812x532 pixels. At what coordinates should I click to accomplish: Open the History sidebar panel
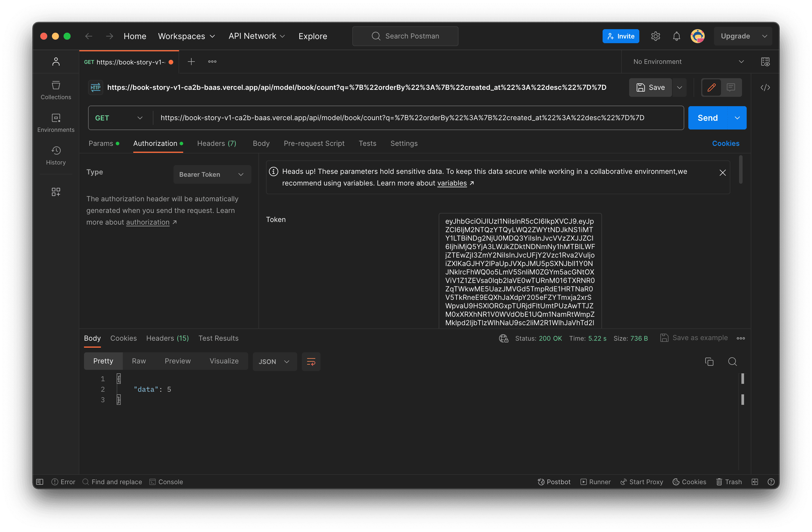pos(56,156)
